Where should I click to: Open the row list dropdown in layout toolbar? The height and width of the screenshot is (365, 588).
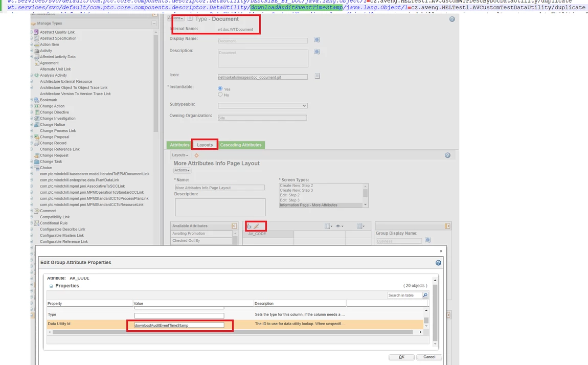coord(328,226)
